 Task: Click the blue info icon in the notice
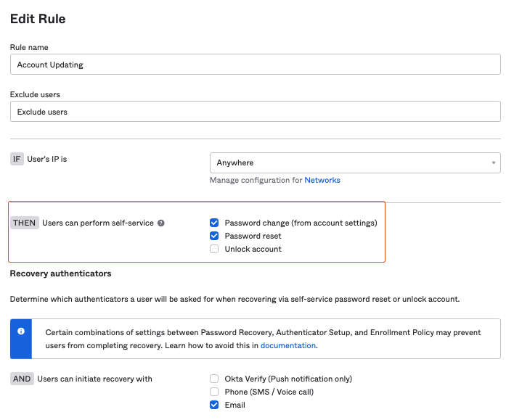(x=21, y=332)
